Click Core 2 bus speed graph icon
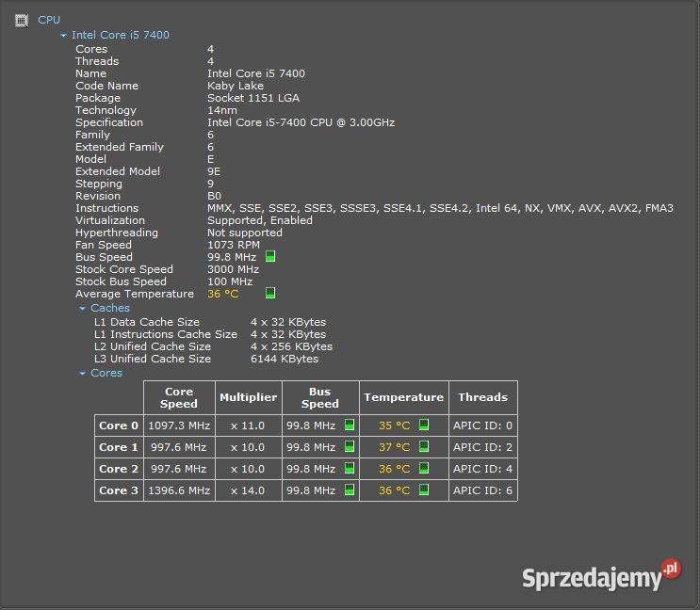 point(350,468)
